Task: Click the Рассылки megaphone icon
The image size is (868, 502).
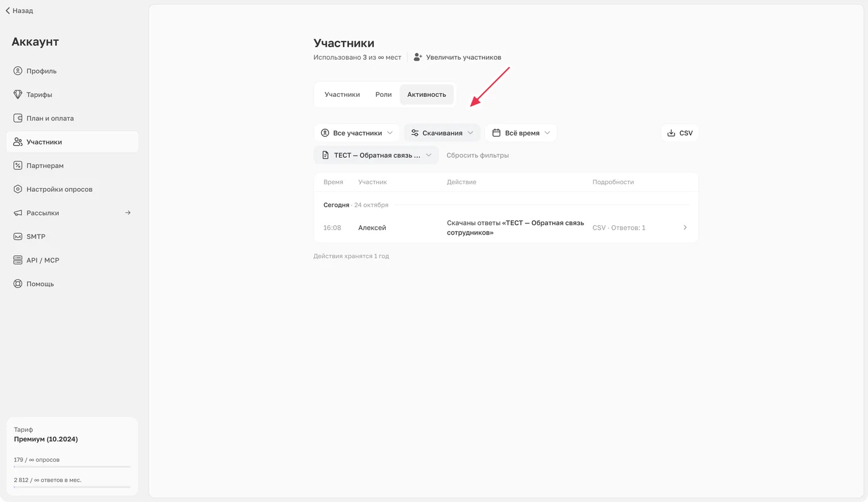Action: click(18, 213)
